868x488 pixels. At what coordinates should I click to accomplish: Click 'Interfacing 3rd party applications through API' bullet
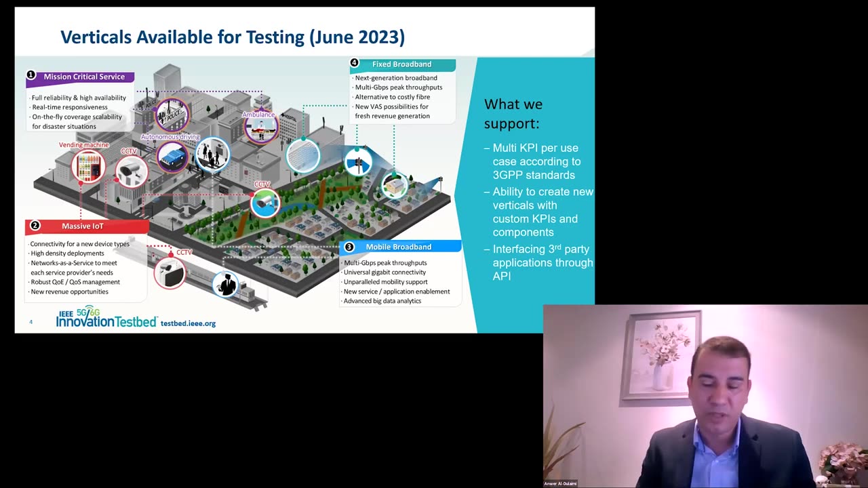click(x=539, y=262)
